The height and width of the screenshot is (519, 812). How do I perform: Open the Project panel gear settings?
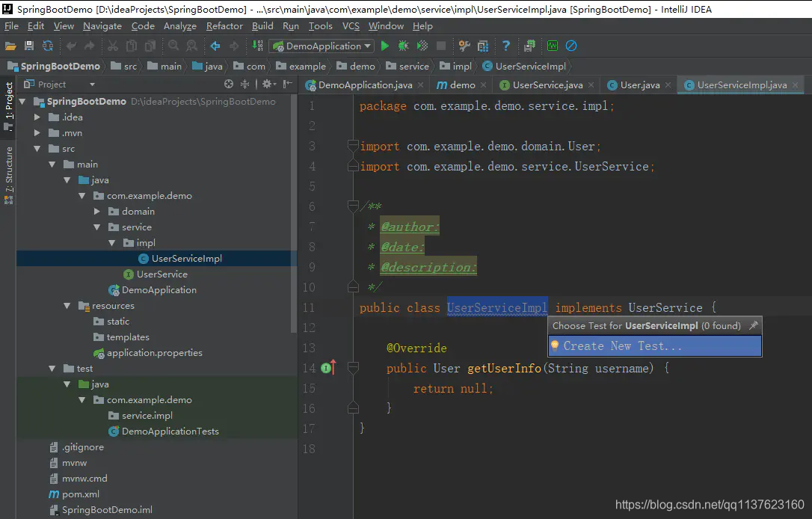point(268,84)
